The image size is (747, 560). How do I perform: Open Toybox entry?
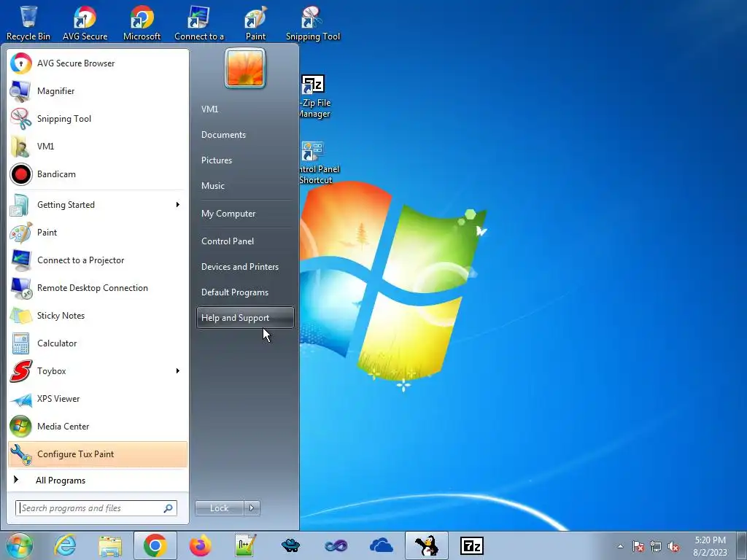point(98,371)
